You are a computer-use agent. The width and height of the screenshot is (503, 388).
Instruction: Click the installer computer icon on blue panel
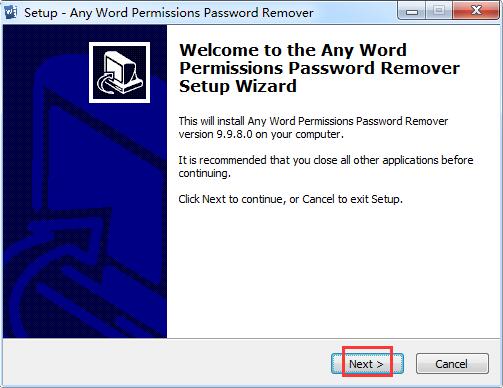[119, 72]
